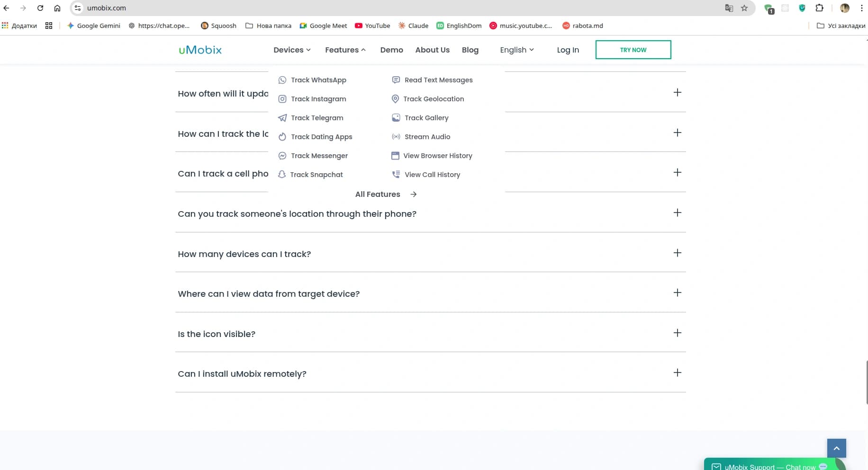The height and width of the screenshot is (470, 868).
Task: Open the 'Нова папка' bookmark folder
Action: pyautogui.click(x=268, y=26)
